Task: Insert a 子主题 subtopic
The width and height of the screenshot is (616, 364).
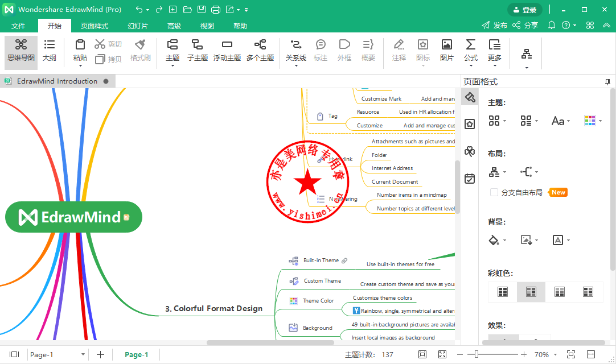Action: pyautogui.click(x=197, y=50)
